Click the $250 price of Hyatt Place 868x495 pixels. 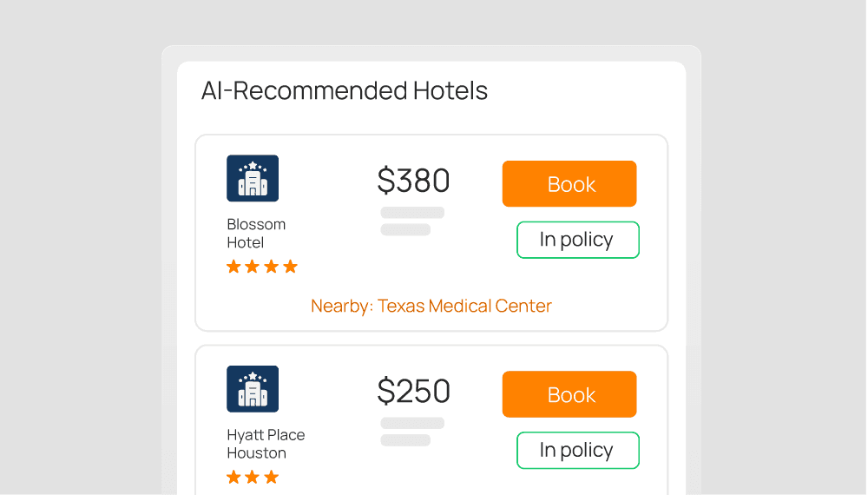coord(413,392)
